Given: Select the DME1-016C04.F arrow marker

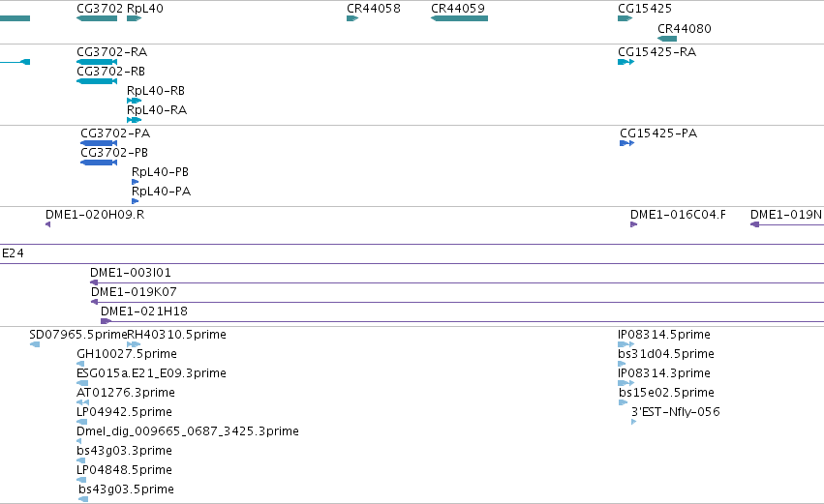Looking at the screenshot, I should pos(634,224).
